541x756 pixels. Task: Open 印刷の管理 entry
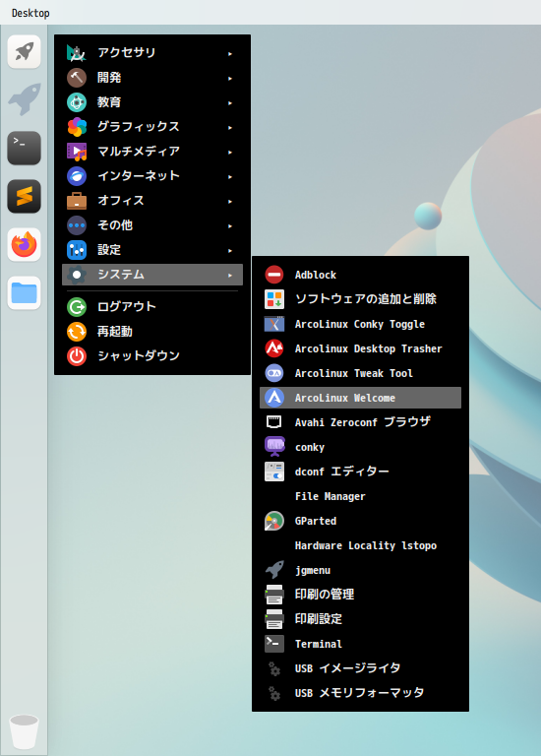click(360, 595)
